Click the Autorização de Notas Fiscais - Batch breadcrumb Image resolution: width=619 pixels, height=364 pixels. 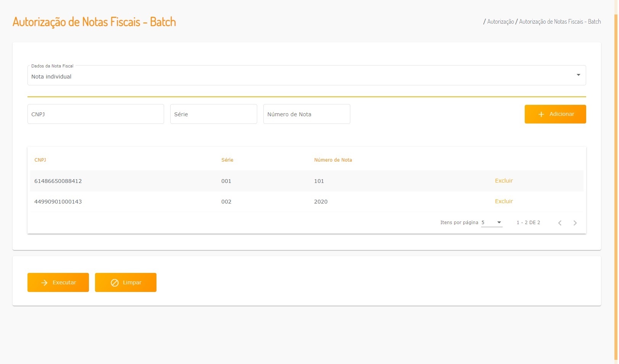click(x=560, y=22)
